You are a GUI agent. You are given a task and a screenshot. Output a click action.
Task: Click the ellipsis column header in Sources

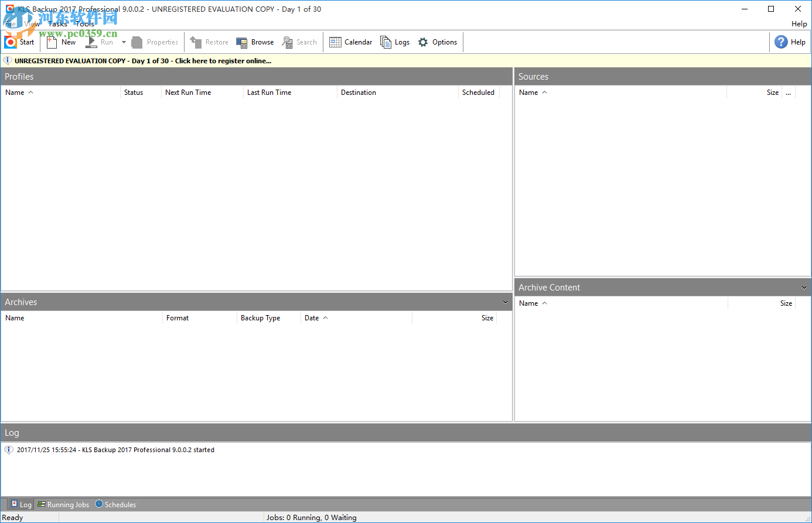789,93
